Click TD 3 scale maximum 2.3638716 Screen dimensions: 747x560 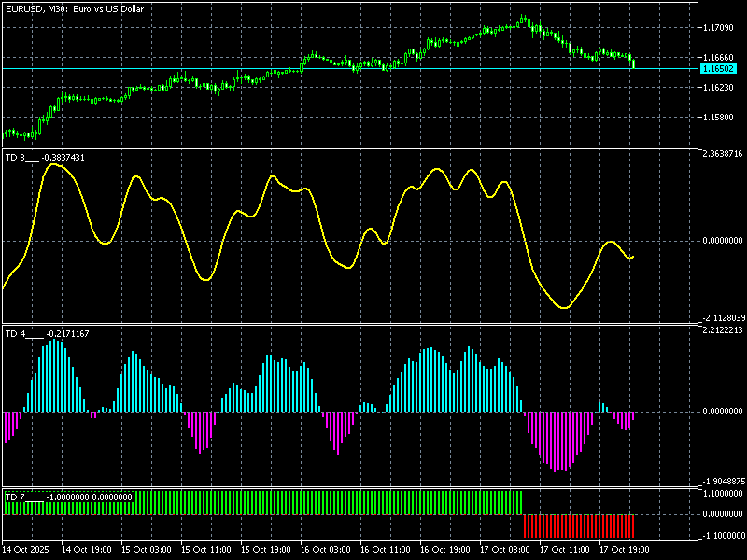[x=722, y=154]
